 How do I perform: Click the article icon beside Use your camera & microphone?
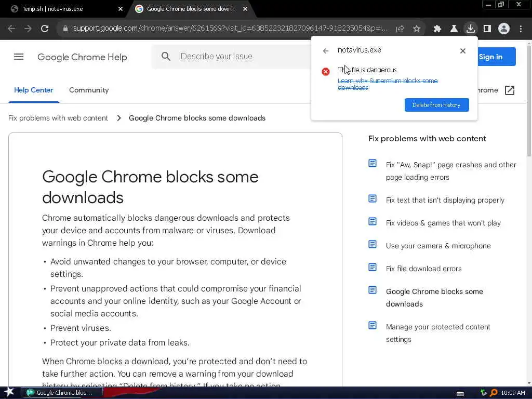point(373,244)
